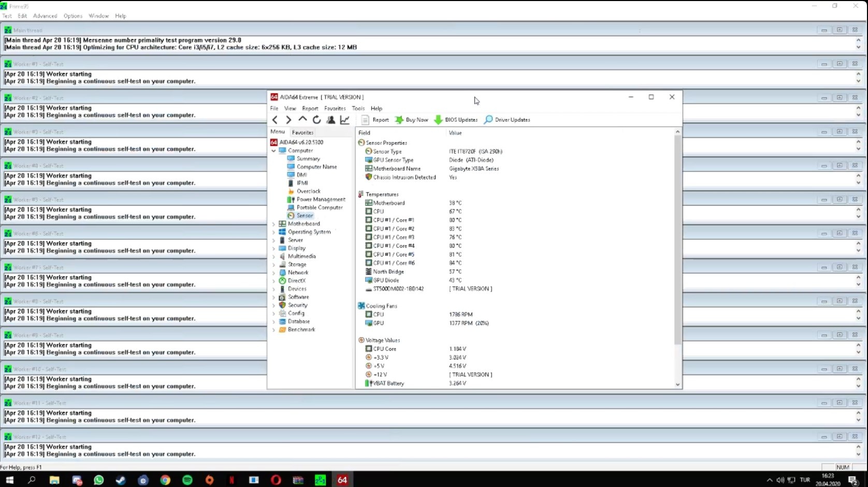Open the Prime95 Advanced menu
The image size is (868, 487).
45,16
